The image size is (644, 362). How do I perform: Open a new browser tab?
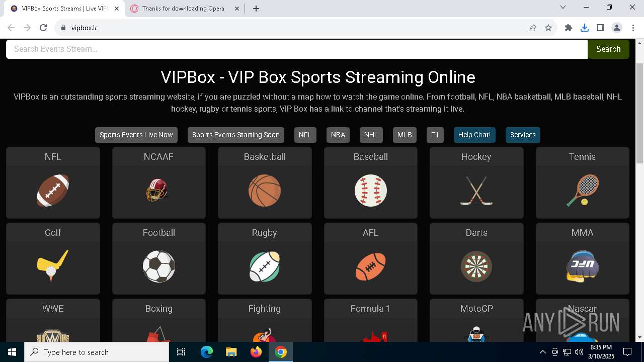pos(256,9)
